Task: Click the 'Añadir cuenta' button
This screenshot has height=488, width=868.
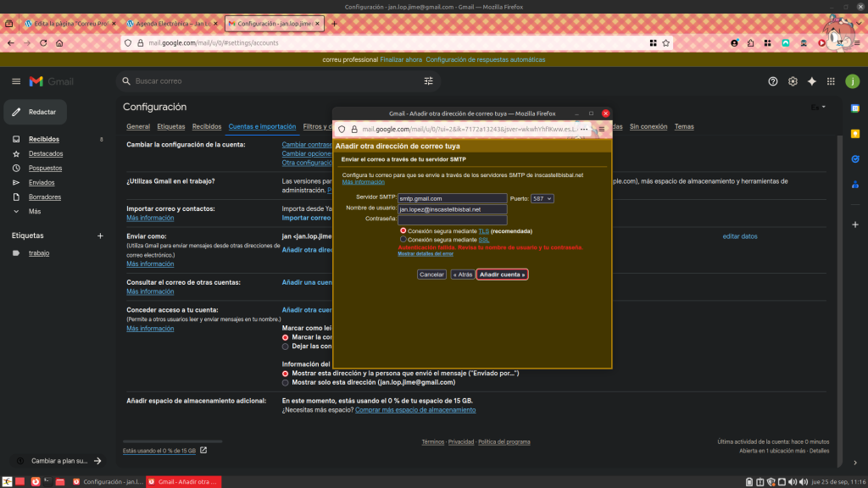Action: (502, 274)
